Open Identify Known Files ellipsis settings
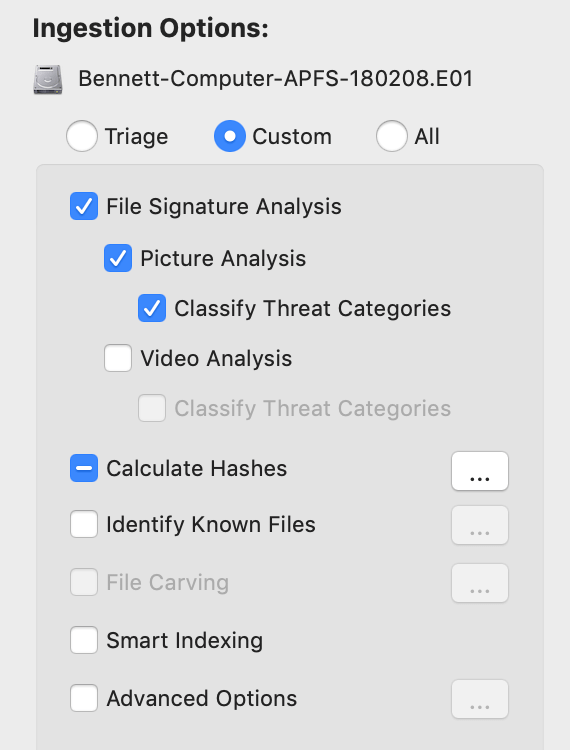570x750 pixels. pyautogui.click(x=480, y=525)
